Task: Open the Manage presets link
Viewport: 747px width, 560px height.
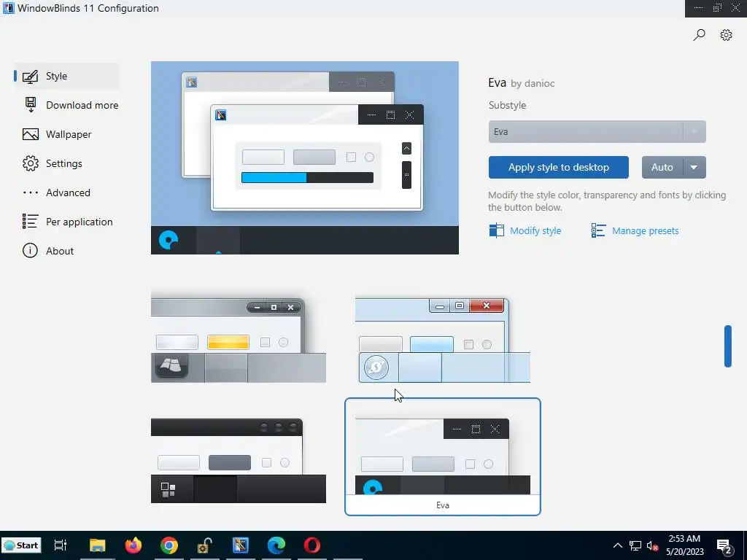Action: 645,230
